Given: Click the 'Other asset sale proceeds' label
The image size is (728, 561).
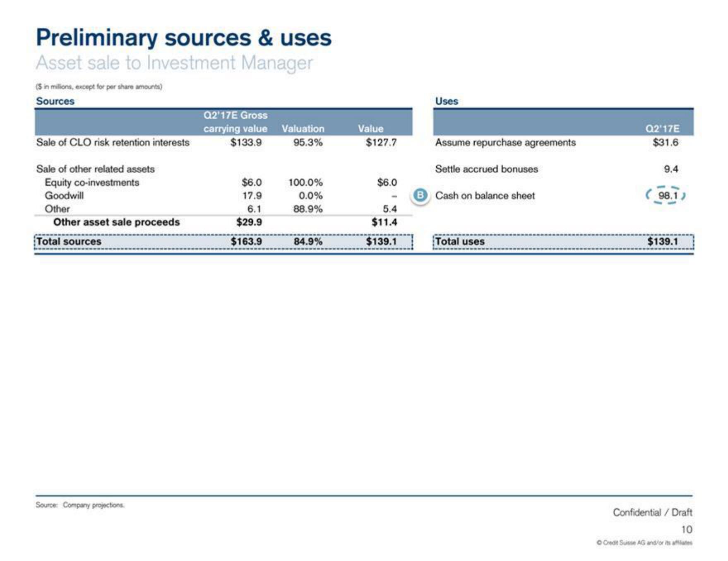Looking at the screenshot, I should coord(116,222).
